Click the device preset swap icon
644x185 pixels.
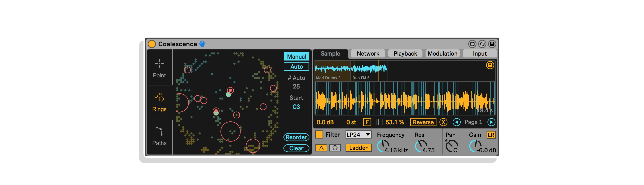pos(472,44)
